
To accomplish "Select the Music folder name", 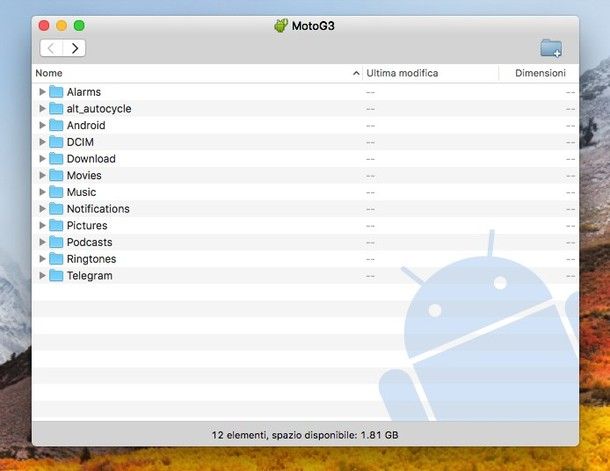I will 81,192.
